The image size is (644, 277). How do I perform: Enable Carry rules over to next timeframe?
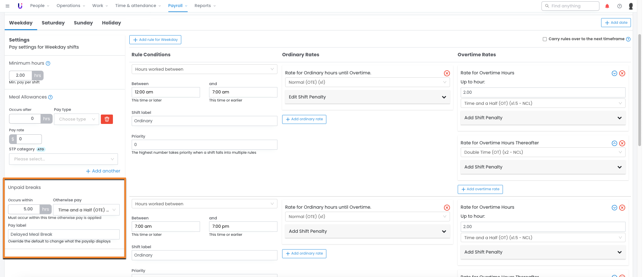[x=545, y=39]
